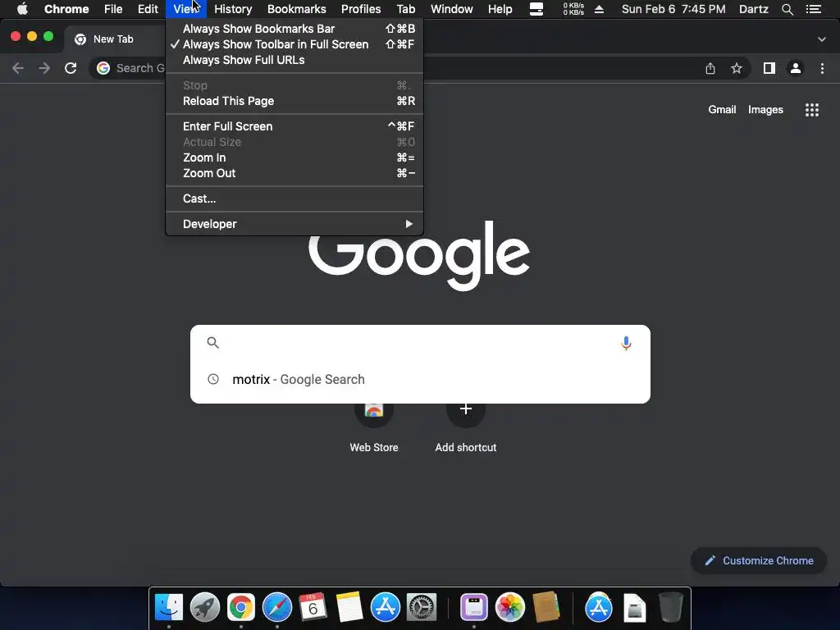840x630 pixels.
Task: Open the Web Store shortcut
Action: click(x=374, y=426)
